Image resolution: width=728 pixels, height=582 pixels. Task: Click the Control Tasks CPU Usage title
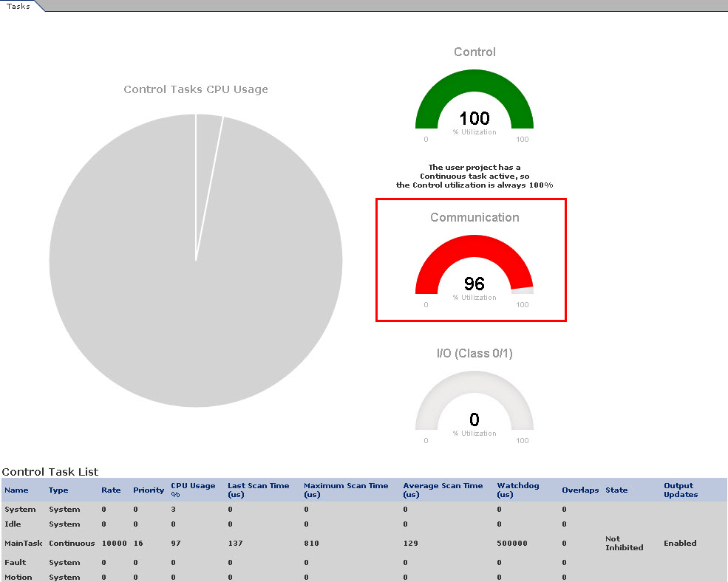(x=196, y=89)
